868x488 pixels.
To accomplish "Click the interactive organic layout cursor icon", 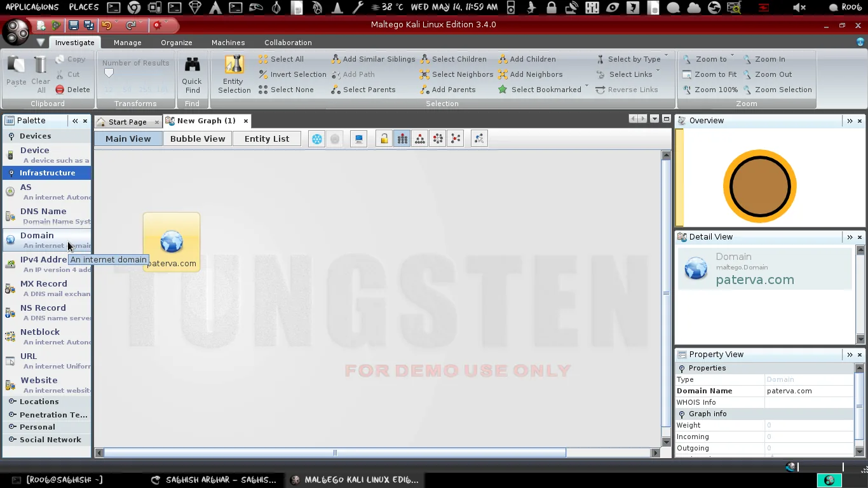I will 480,139.
